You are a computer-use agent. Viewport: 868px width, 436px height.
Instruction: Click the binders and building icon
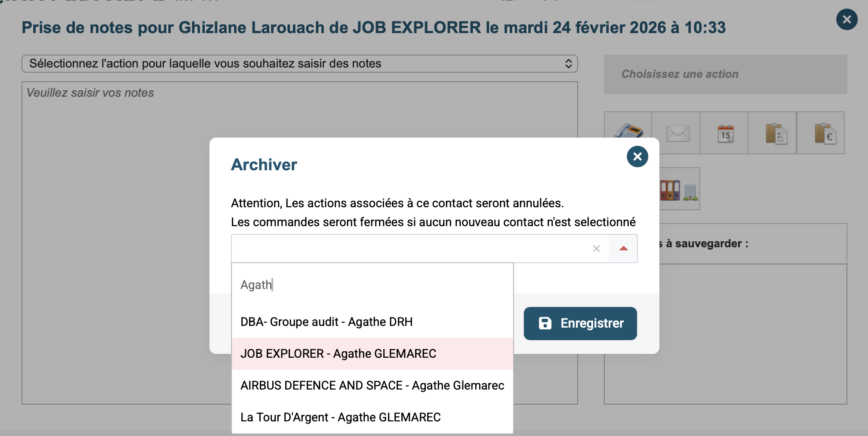679,190
